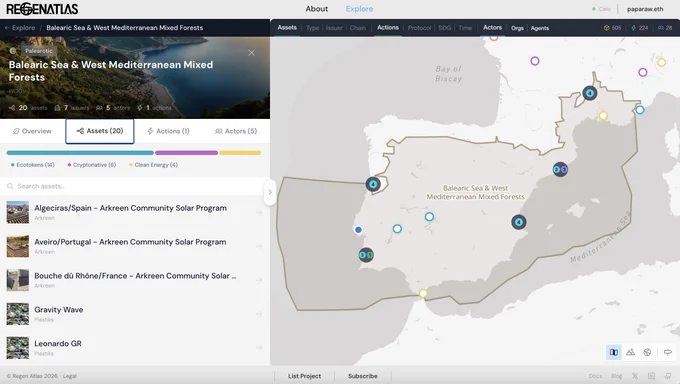Close the Balearic Sea ecoregion panel

tap(252, 53)
